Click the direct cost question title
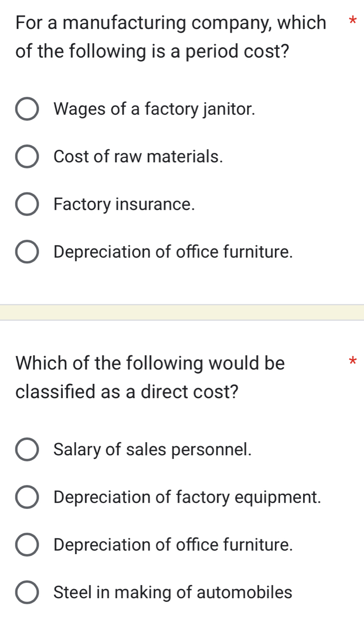 point(150,377)
